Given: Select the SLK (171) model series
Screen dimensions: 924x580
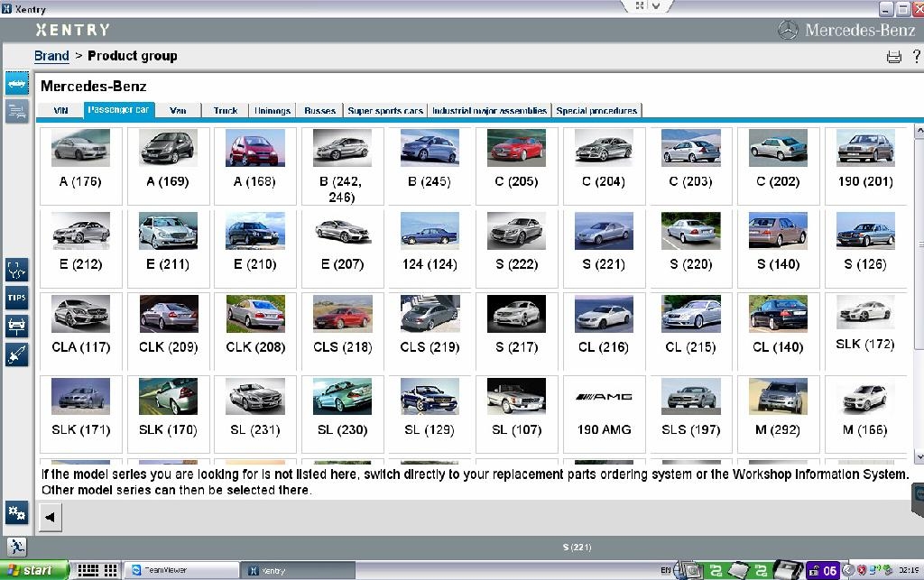Looking at the screenshot, I should (x=80, y=415).
